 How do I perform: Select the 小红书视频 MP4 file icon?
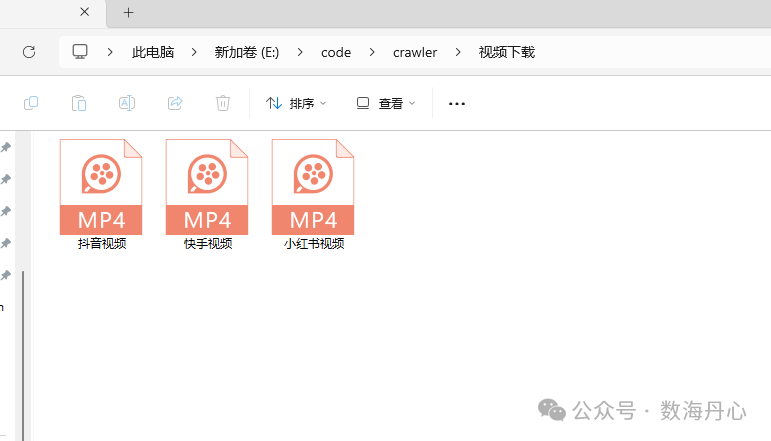[313, 187]
